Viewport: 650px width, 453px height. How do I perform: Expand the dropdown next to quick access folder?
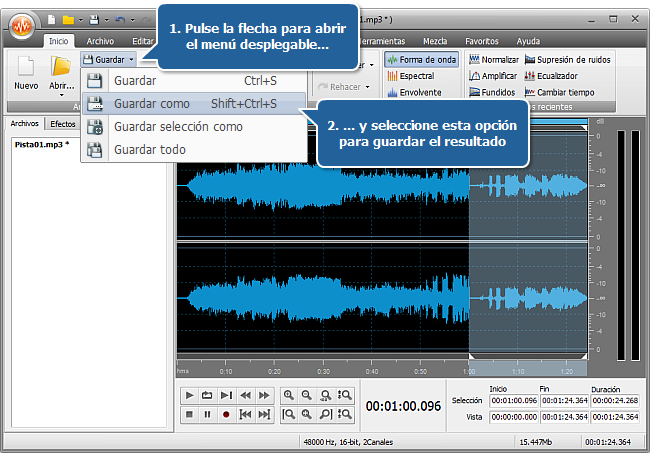tap(80, 19)
